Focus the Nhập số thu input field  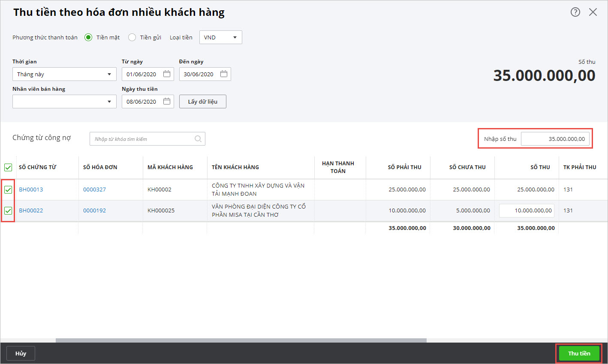tap(555, 139)
